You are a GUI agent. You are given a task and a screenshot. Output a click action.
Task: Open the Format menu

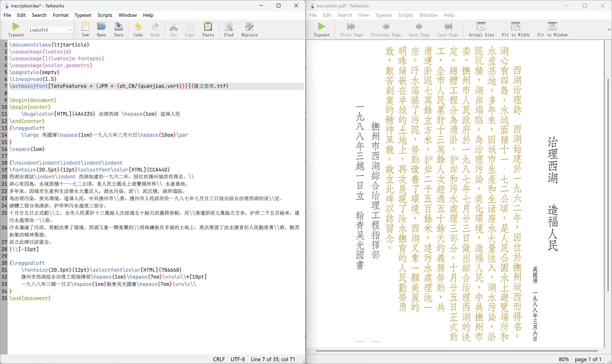61,15
